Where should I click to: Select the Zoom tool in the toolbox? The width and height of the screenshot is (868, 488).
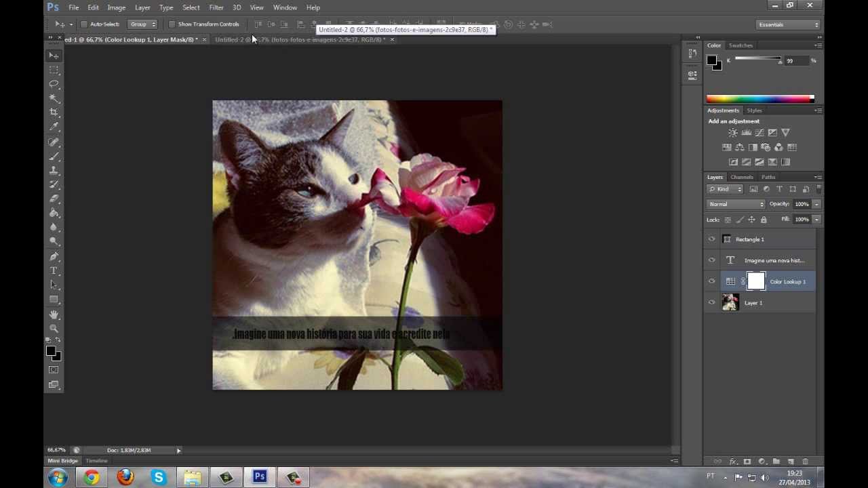click(x=54, y=329)
